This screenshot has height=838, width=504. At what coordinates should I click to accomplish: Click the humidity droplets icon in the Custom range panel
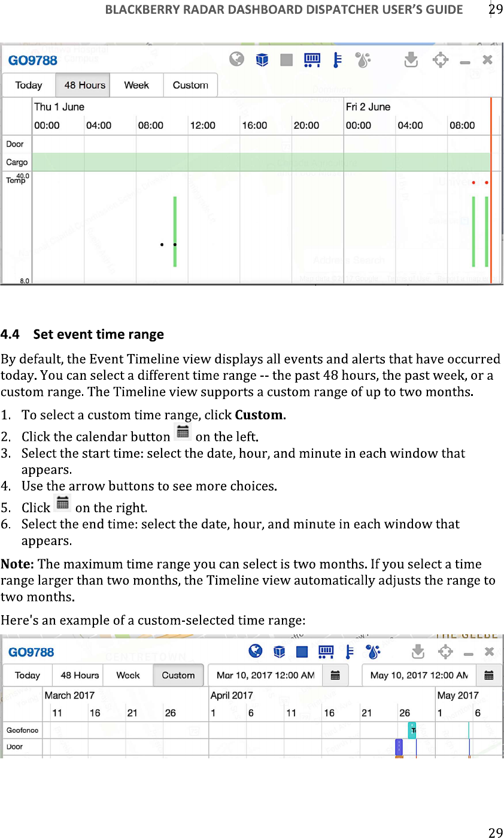tap(374, 652)
